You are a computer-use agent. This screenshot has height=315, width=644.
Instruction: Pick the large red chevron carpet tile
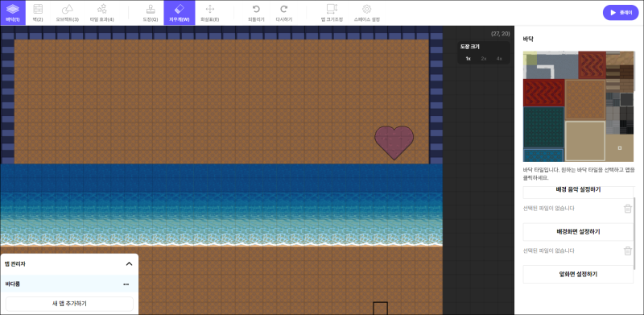tap(543, 93)
